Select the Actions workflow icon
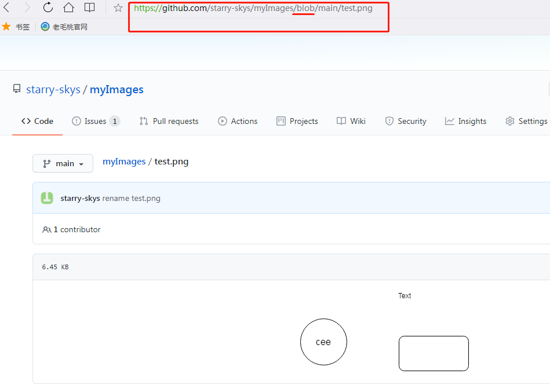This screenshot has width=550, height=392. (222, 121)
